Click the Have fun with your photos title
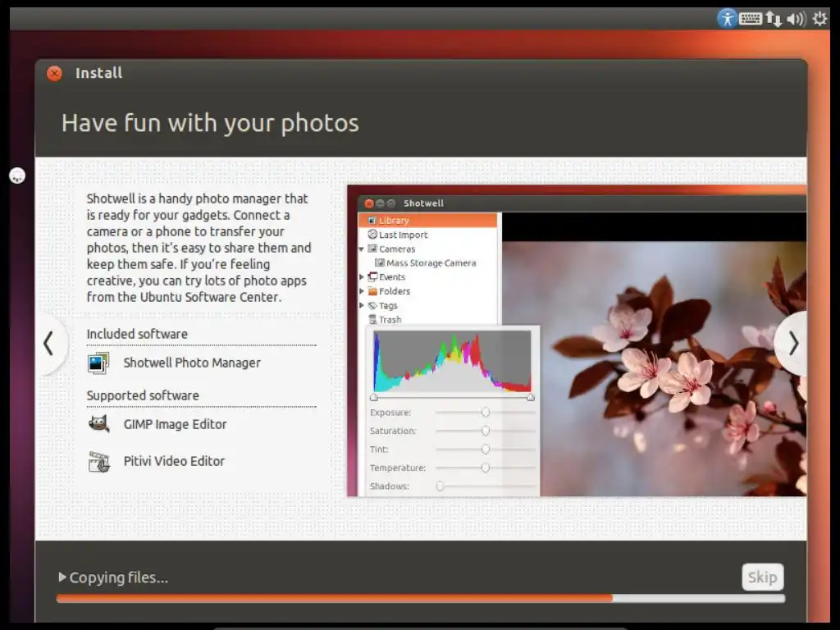 click(x=210, y=123)
